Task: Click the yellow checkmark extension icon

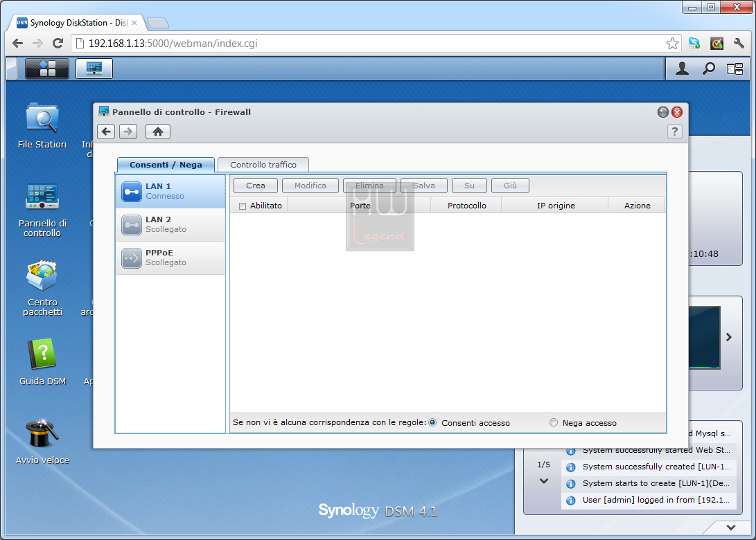Action: (717, 44)
